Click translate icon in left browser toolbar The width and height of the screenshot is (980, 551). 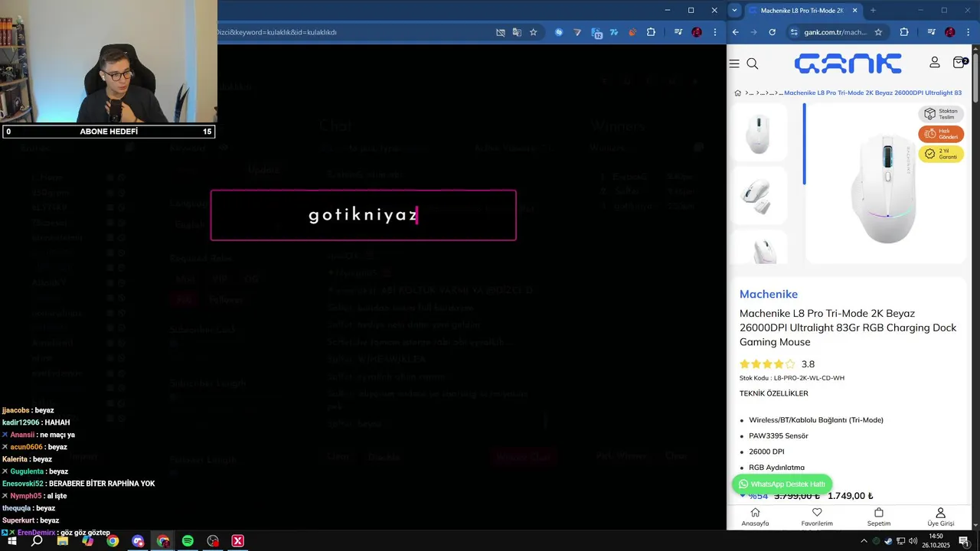tap(517, 32)
